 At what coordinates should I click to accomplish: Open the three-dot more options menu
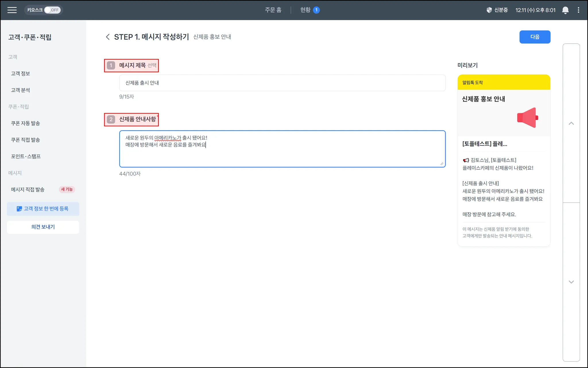click(578, 10)
